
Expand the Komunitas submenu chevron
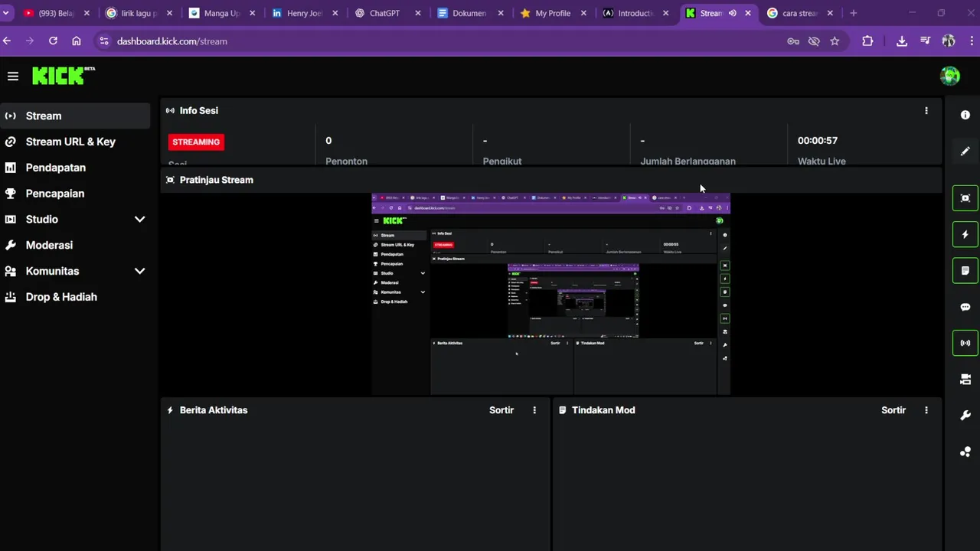139,271
